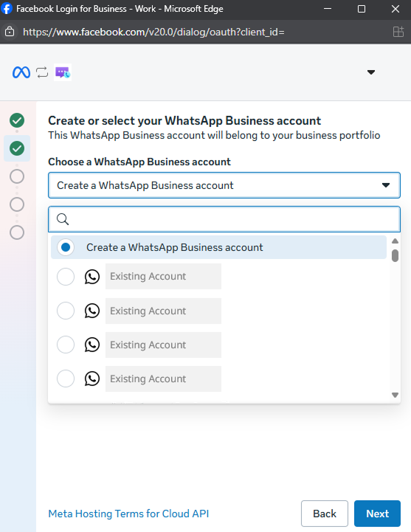This screenshot has width=411, height=532.
Task: Open Meta Hosting Terms for Cloud API link
Action: [128, 514]
